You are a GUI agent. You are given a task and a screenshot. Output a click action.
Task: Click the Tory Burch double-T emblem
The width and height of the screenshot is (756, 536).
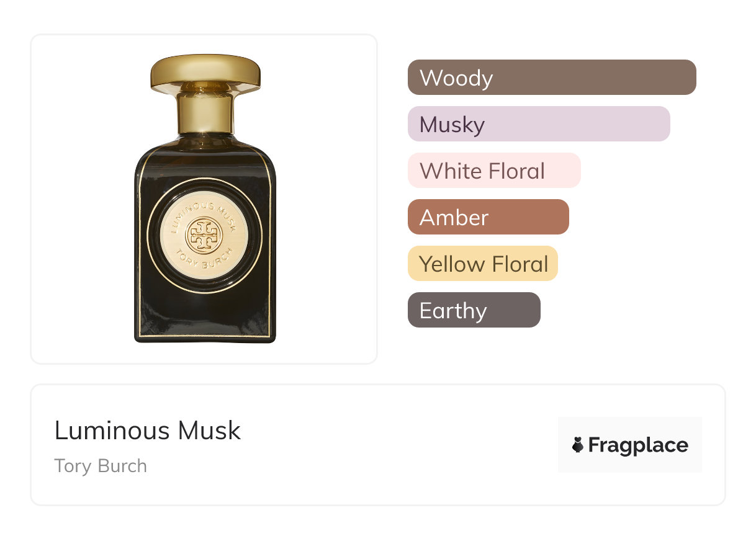[x=204, y=235]
